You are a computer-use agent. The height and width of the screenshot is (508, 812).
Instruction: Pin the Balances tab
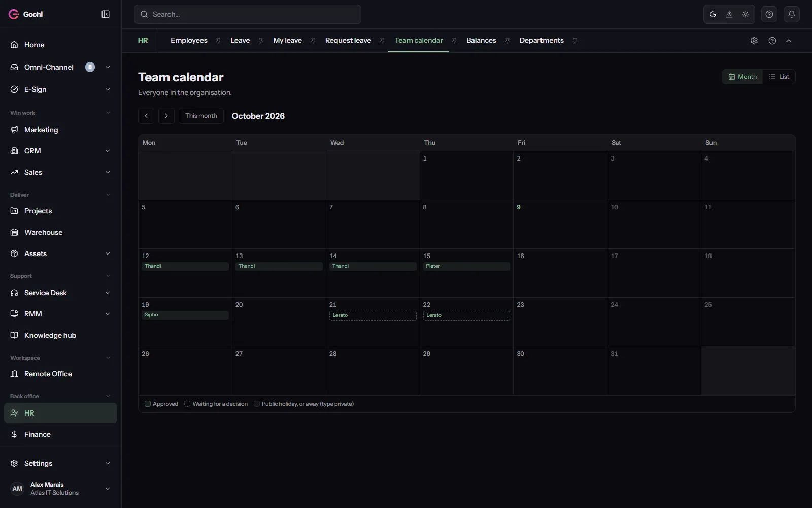(507, 41)
